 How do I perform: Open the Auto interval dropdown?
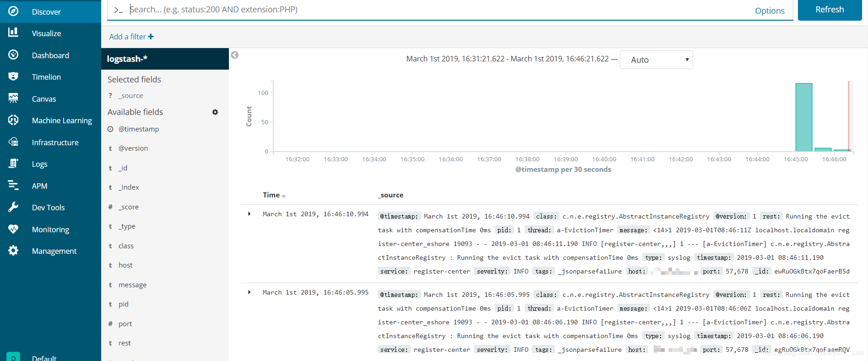click(x=656, y=60)
